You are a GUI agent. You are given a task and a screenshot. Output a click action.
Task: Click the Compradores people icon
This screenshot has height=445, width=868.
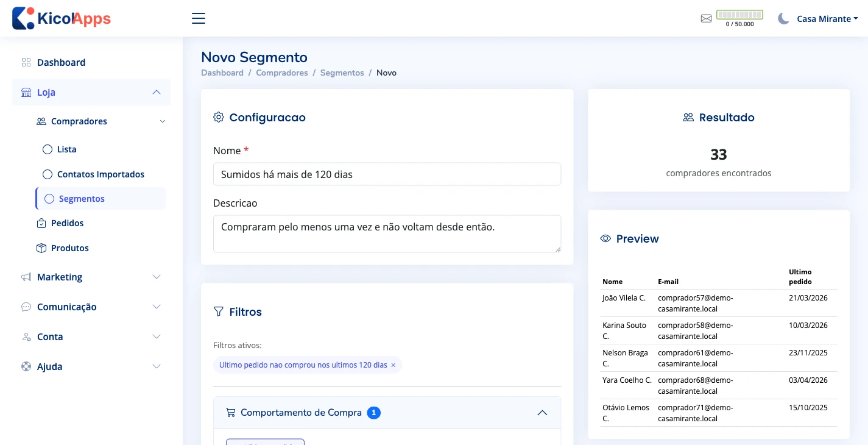pos(41,121)
